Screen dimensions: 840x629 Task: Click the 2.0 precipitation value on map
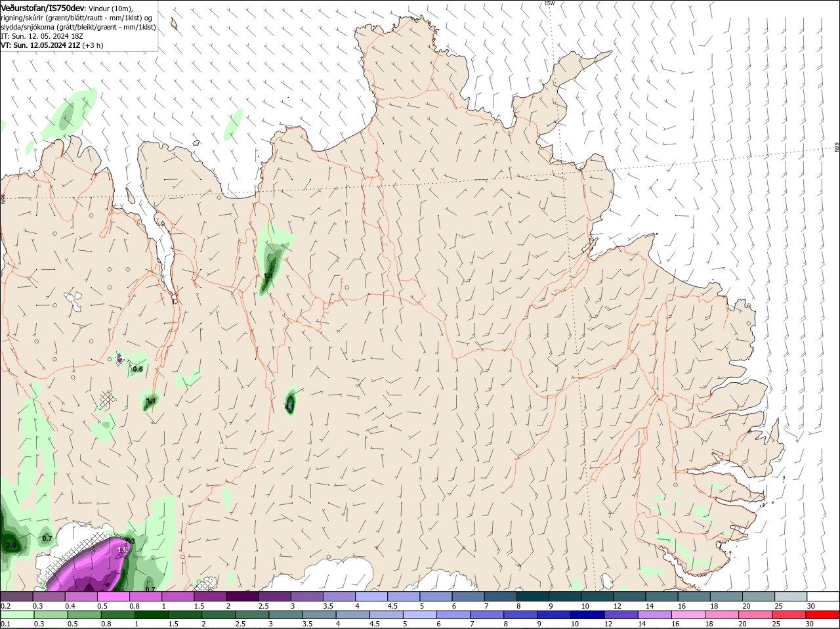pyautogui.click(x=11, y=545)
